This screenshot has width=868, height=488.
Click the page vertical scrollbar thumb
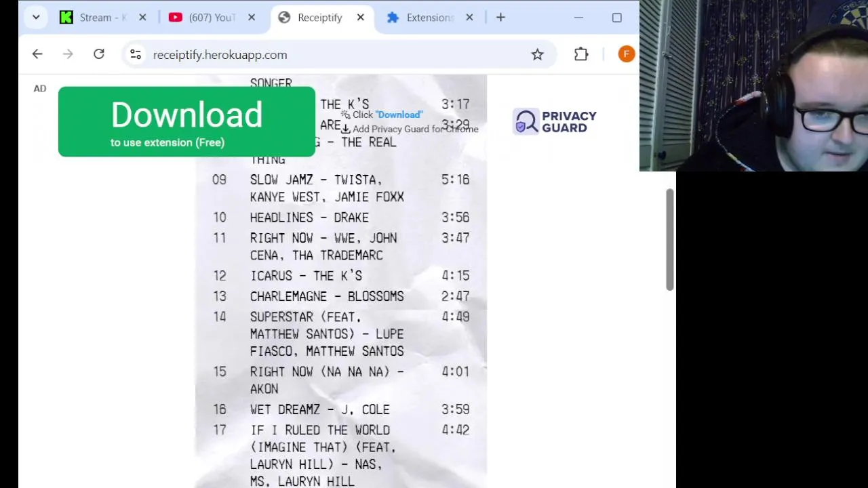tap(670, 240)
